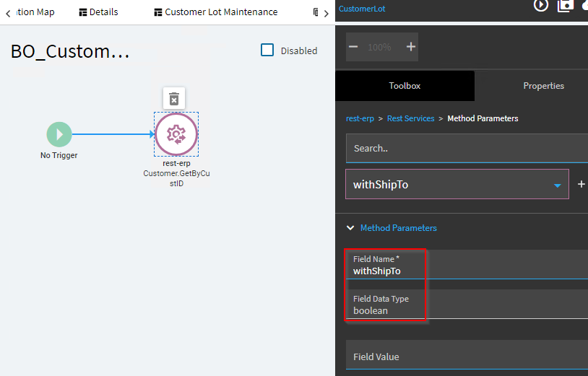Open the Customer Lot Maintenance tab
Viewport: 588px width, 376px height.
pyautogui.click(x=215, y=12)
